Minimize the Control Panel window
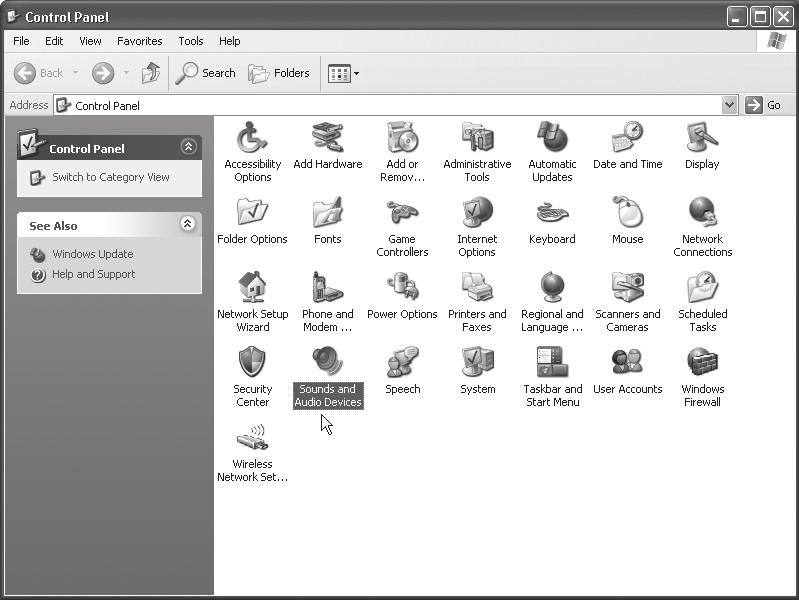Viewport: 799px width, 600px height. [736, 17]
